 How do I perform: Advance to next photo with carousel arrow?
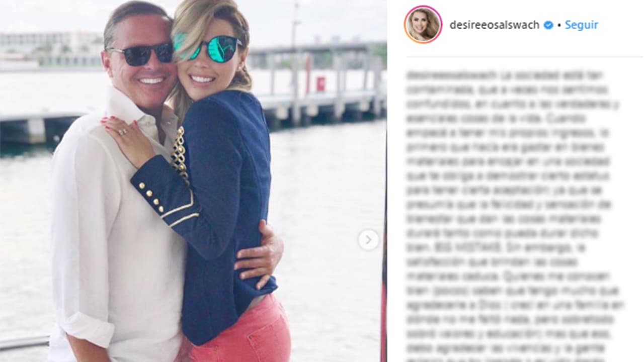pyautogui.click(x=368, y=240)
